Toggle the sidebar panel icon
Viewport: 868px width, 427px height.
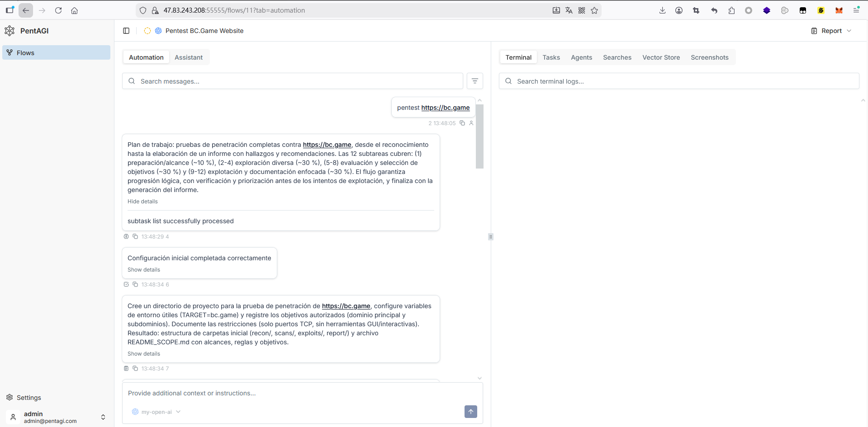[126, 31]
